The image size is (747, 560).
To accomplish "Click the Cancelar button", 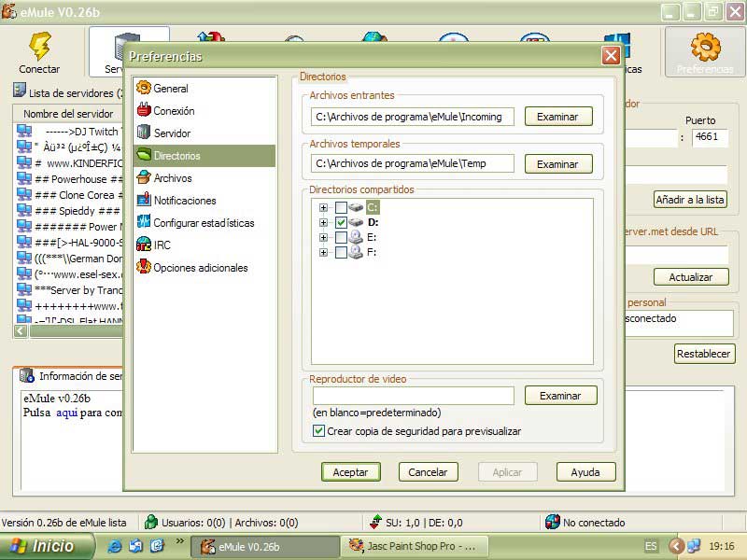I will coord(428,472).
